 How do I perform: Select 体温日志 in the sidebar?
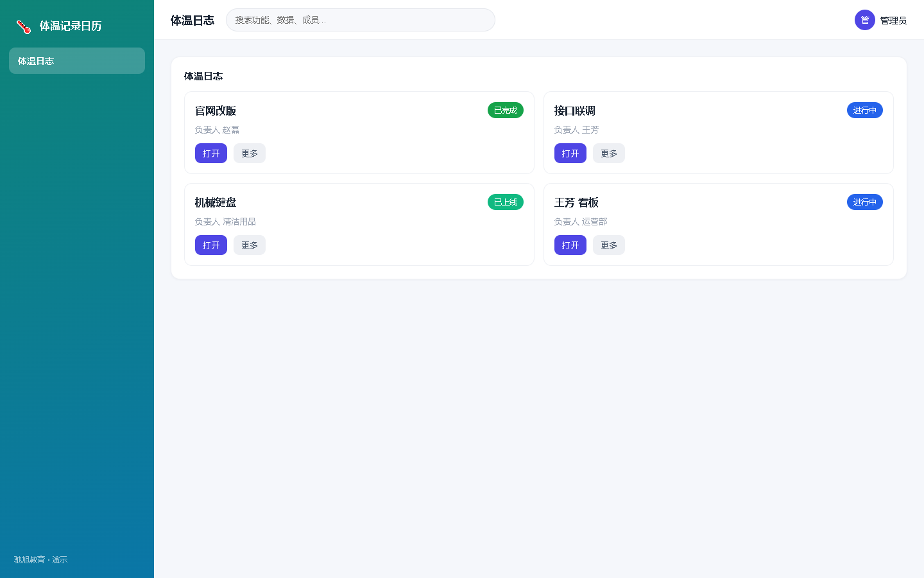click(x=77, y=60)
